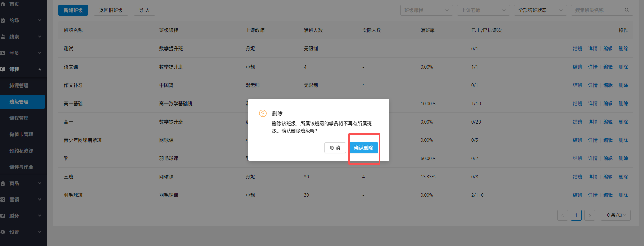644x246 pixels.
Task: Click the 高一数学基础班 course cell
Action: pyautogui.click(x=176, y=103)
